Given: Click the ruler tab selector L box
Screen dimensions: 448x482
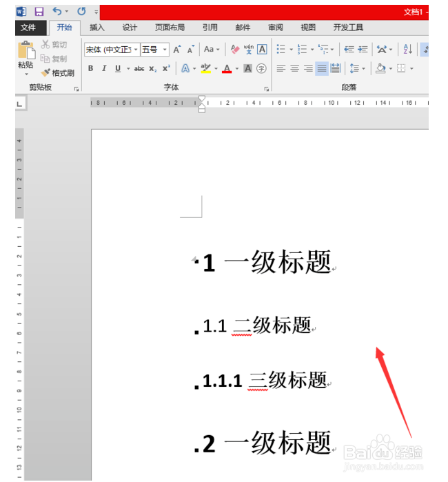Looking at the screenshot, I should [20, 104].
